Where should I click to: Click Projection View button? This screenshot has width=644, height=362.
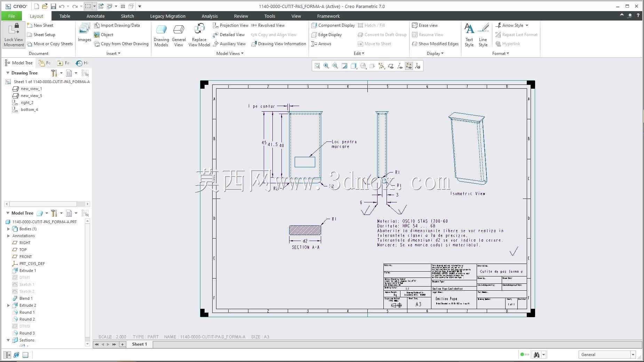click(x=231, y=25)
